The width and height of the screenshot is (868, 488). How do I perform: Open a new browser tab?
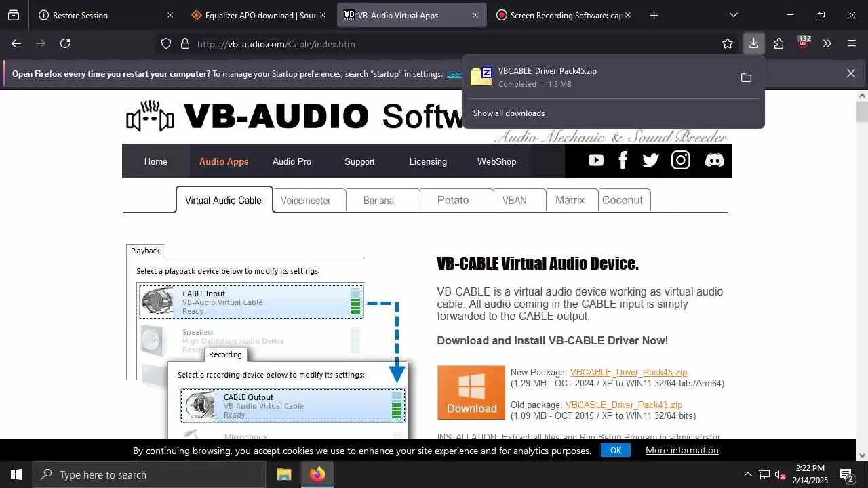click(x=654, y=15)
